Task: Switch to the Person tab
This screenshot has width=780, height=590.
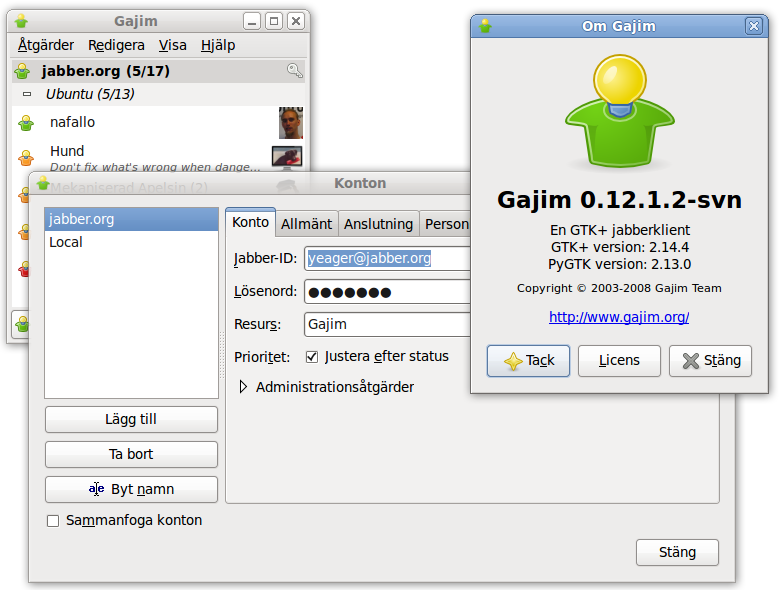Action: coord(446,224)
